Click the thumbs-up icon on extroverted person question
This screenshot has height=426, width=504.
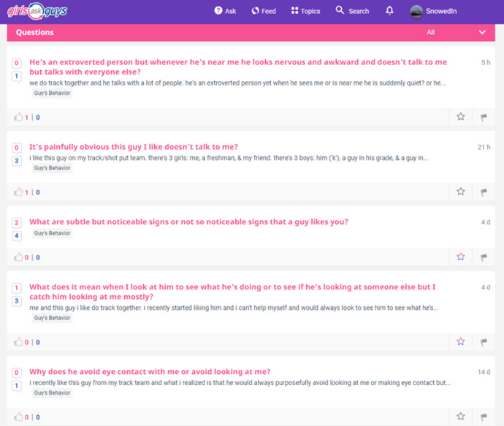[x=18, y=117]
